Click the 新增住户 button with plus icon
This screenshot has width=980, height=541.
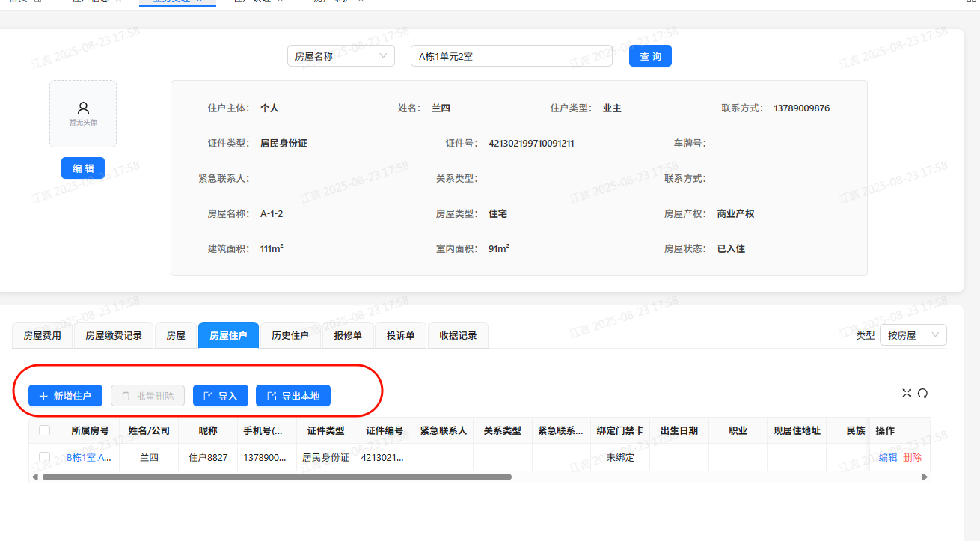pyautogui.click(x=65, y=396)
